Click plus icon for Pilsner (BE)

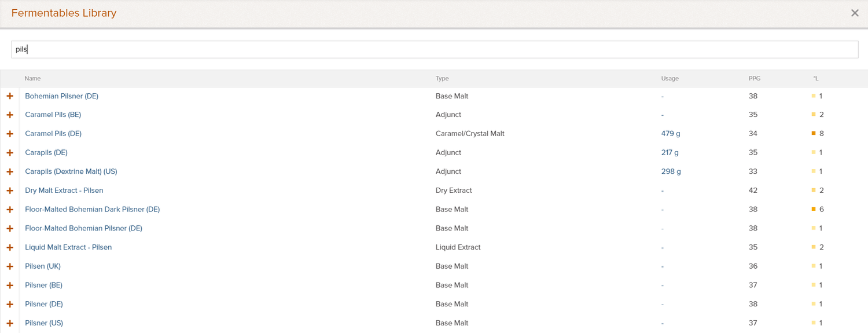tap(10, 285)
